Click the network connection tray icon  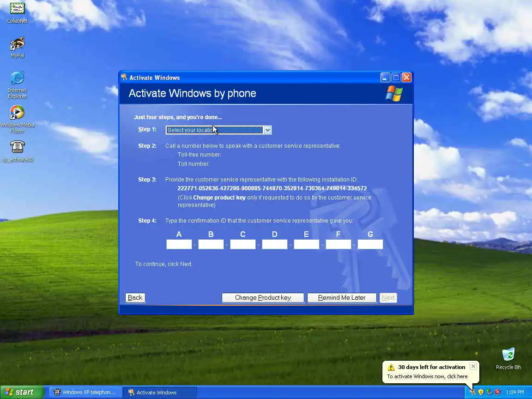point(489,392)
